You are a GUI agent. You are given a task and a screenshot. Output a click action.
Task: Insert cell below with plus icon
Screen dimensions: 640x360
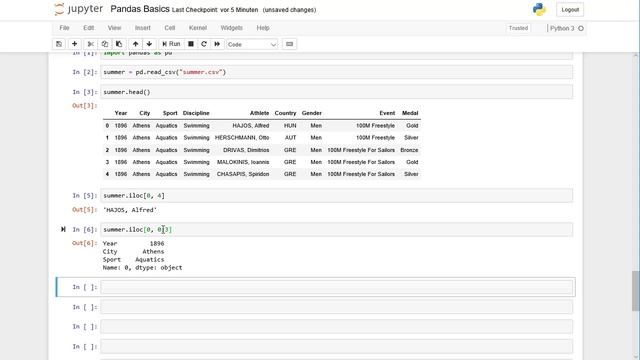(74, 44)
